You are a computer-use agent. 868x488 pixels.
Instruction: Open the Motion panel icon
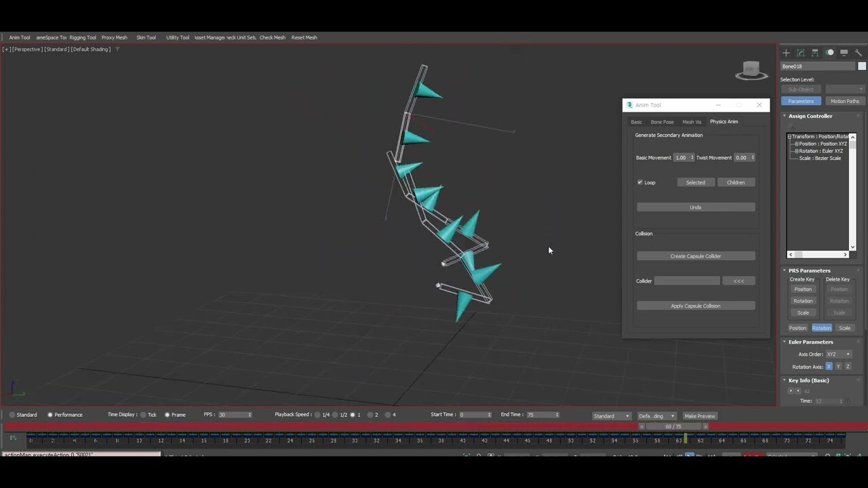point(829,52)
